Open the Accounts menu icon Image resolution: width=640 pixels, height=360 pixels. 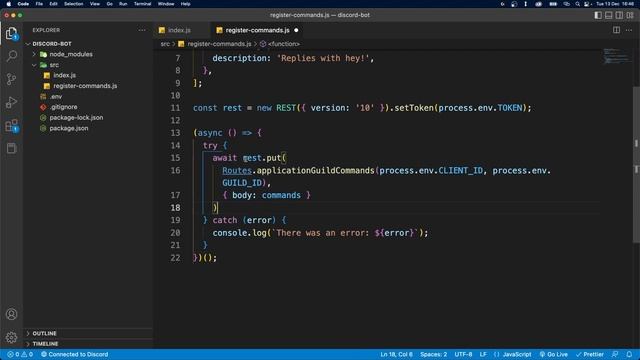(11, 314)
